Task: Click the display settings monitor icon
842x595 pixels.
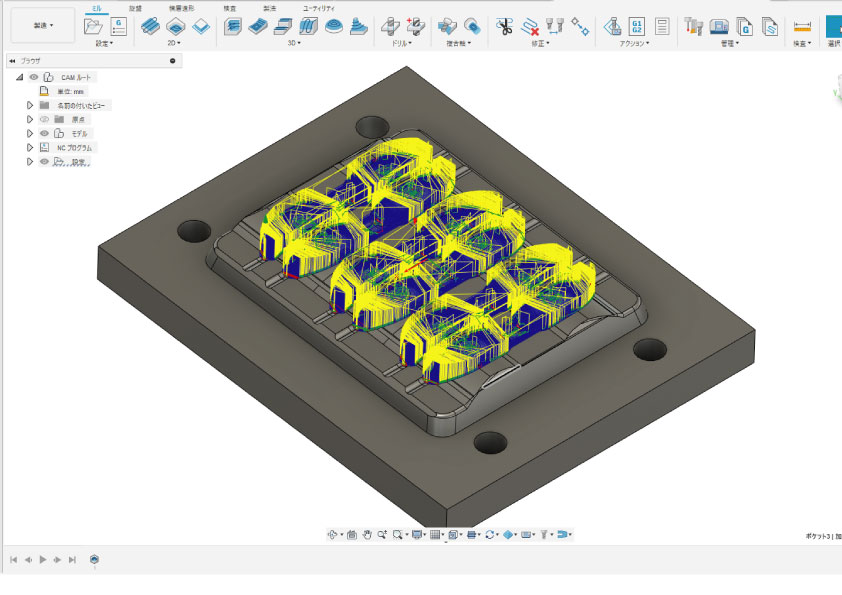Action: pyautogui.click(x=417, y=534)
